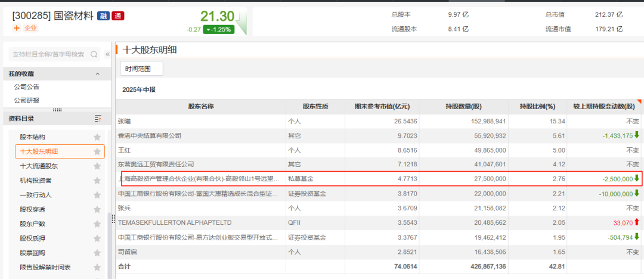Click the red 33,070 change value
The height and width of the screenshot is (279, 644).
coord(623,223)
